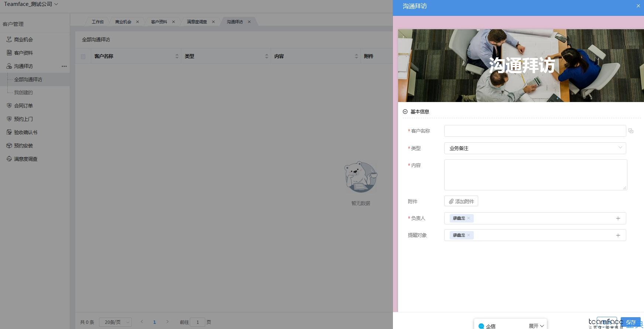
Task: Click the 客户资料 sidebar icon
Action: [9, 52]
